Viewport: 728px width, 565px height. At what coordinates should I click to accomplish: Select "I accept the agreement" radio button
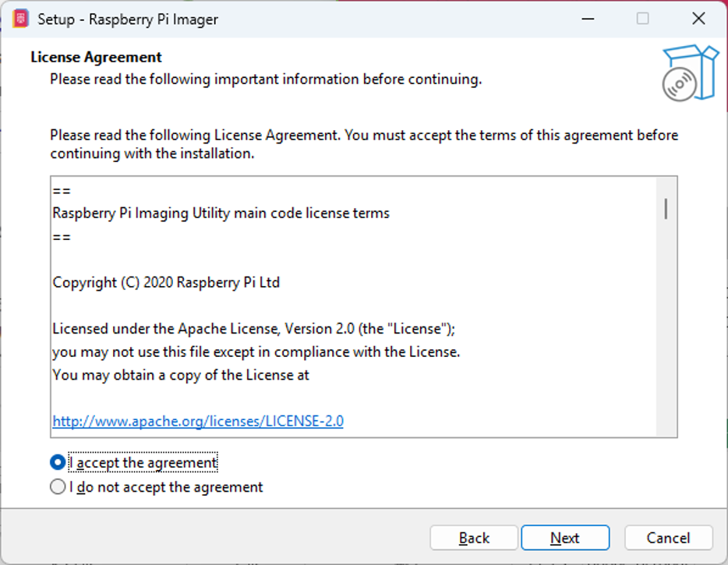58,462
